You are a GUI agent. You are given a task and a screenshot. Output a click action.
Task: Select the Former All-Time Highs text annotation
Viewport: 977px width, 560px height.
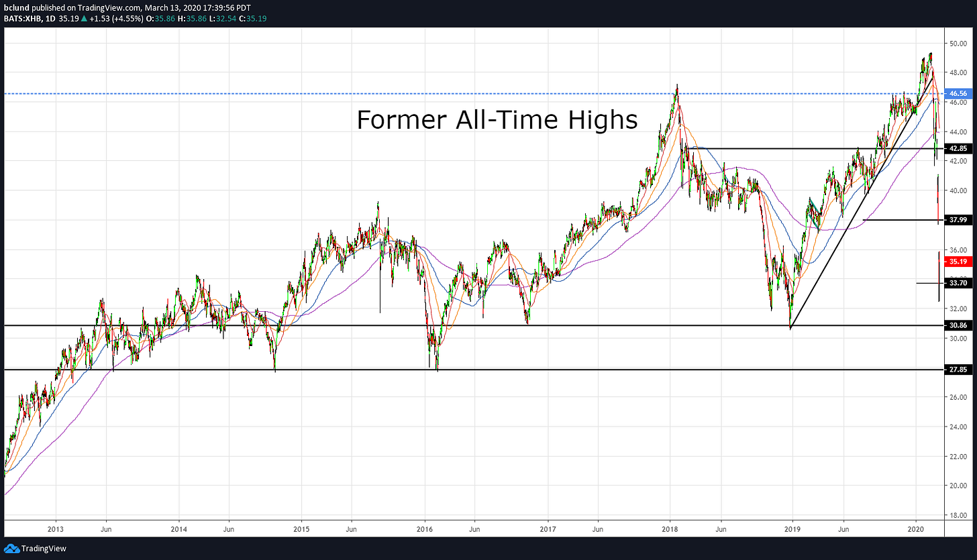(497, 120)
